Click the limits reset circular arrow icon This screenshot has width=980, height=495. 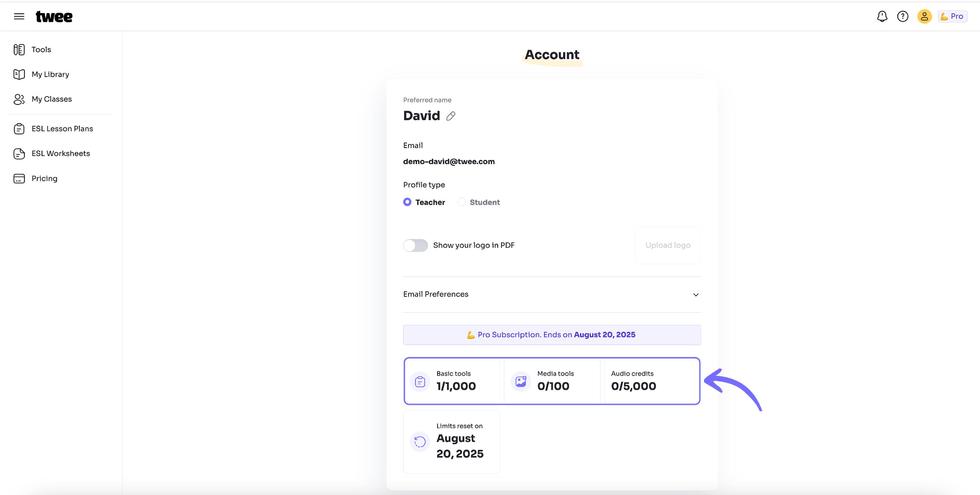coord(420,442)
